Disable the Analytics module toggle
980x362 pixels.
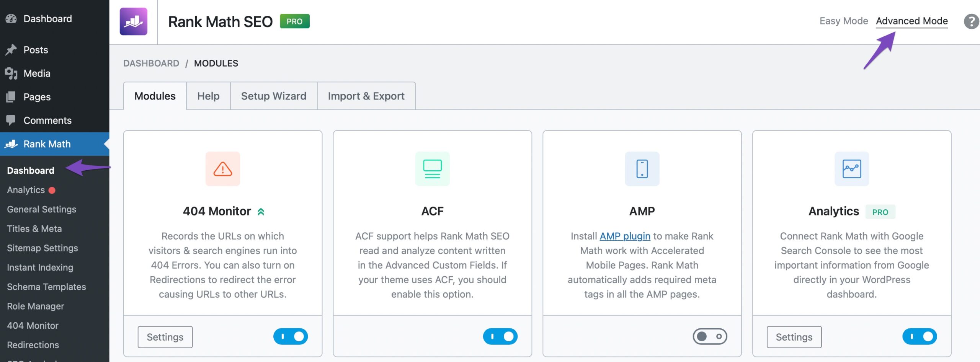click(x=920, y=336)
